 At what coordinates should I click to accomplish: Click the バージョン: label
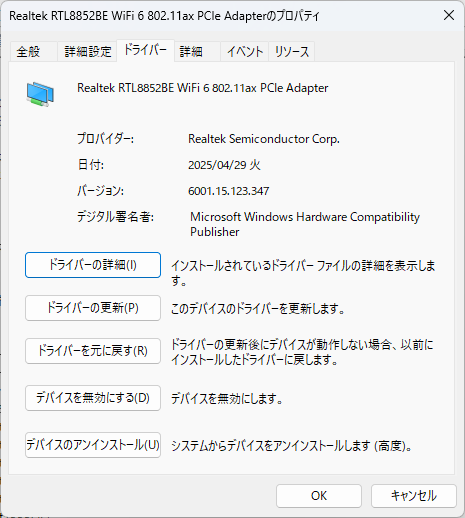coord(100,191)
